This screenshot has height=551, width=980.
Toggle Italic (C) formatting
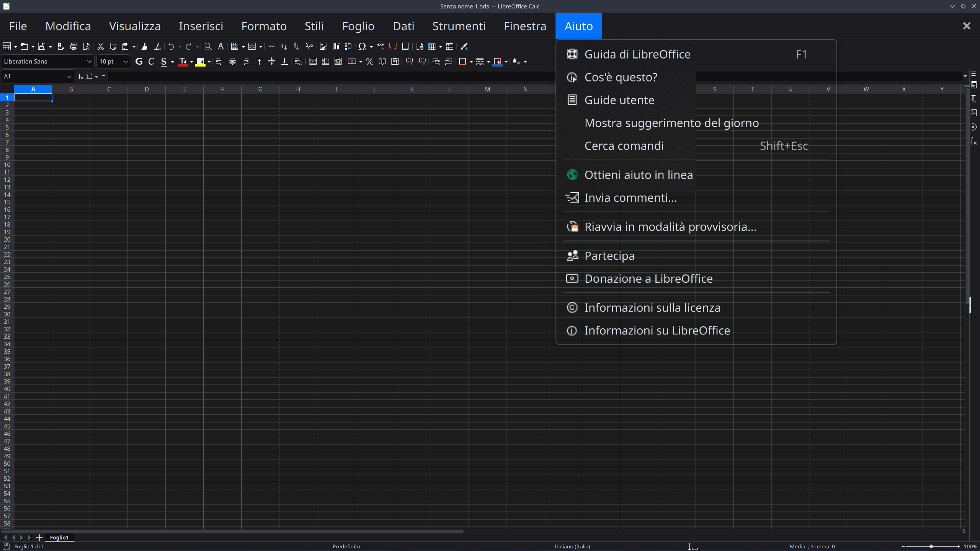pos(151,61)
